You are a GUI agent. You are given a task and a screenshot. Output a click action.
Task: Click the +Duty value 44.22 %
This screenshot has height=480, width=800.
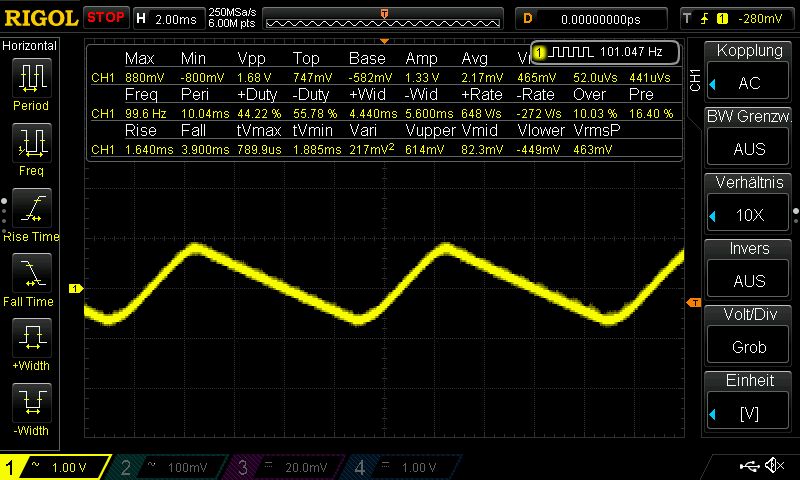[259, 114]
